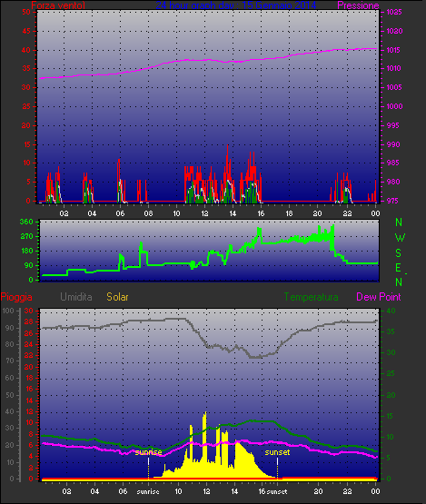This screenshot has width=426, height=504.
Task: Click the sunset label on bottom axis
Action: (277, 492)
